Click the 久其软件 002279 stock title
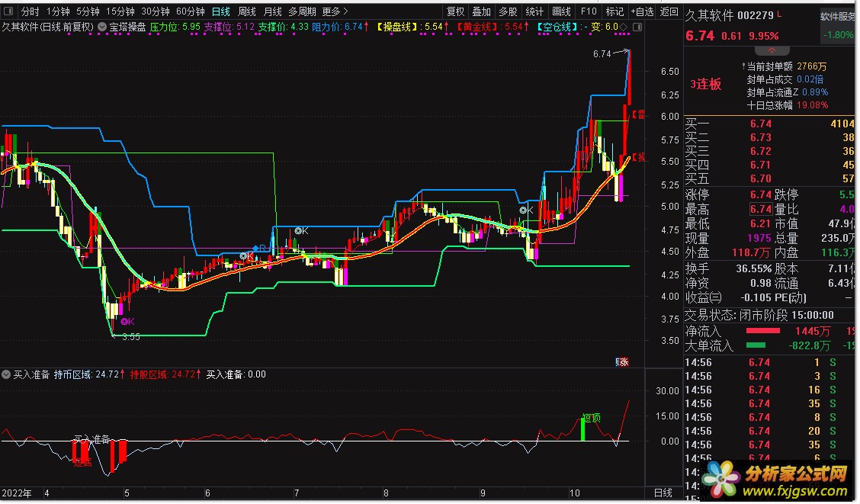This screenshot has height=504, width=860. point(729,15)
